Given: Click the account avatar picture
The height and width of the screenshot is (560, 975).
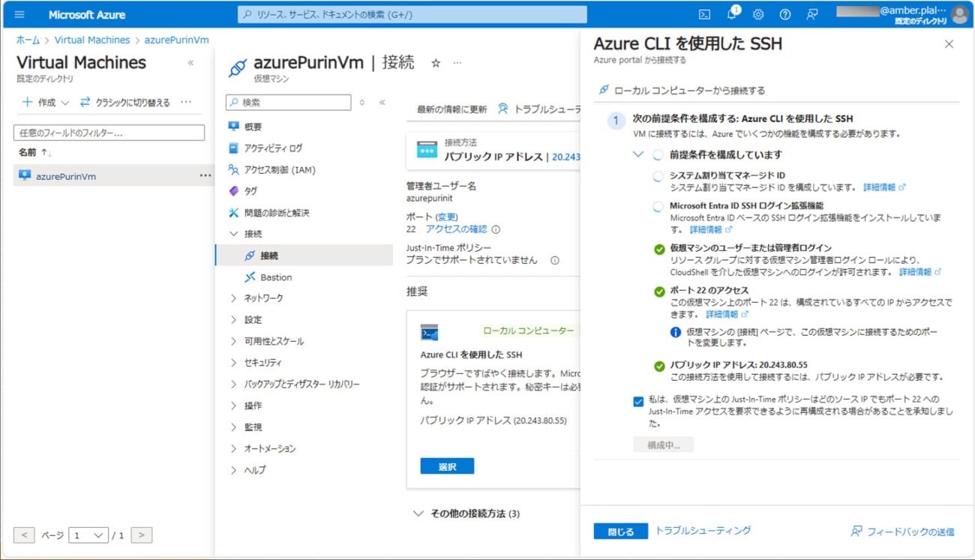Looking at the screenshot, I should tap(959, 14).
